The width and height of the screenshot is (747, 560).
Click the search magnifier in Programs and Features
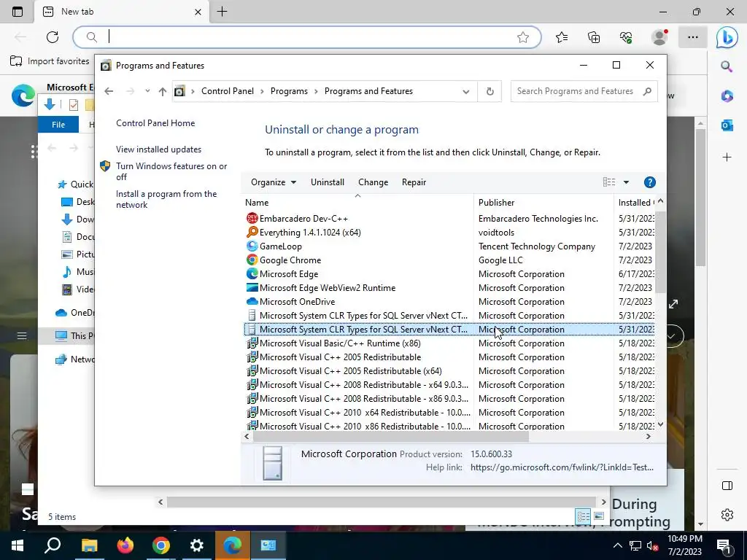647,91
